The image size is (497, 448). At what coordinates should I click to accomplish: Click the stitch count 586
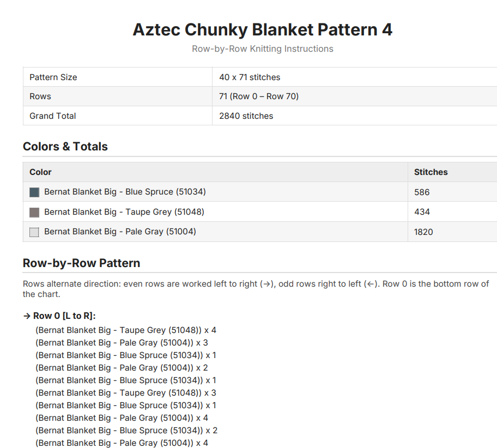(x=422, y=192)
